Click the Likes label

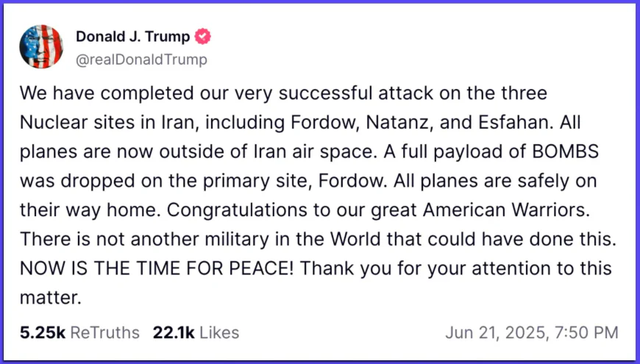(219, 332)
